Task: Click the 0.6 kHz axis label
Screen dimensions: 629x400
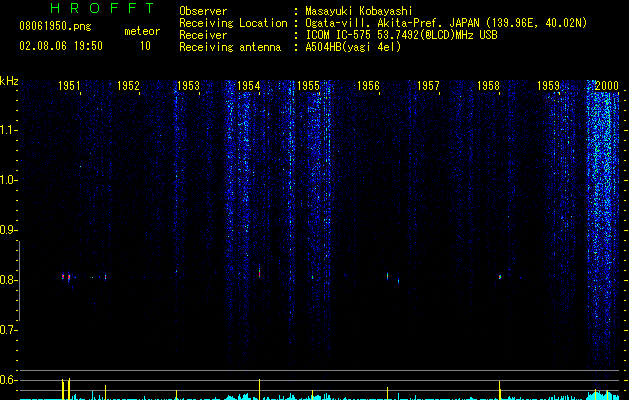Action: (8, 380)
